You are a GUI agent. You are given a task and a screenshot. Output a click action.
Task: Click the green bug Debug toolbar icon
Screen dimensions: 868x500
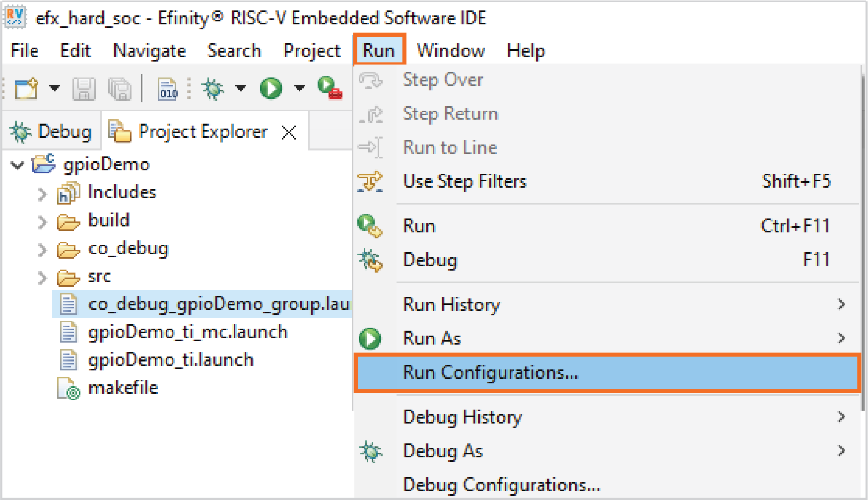tap(213, 89)
